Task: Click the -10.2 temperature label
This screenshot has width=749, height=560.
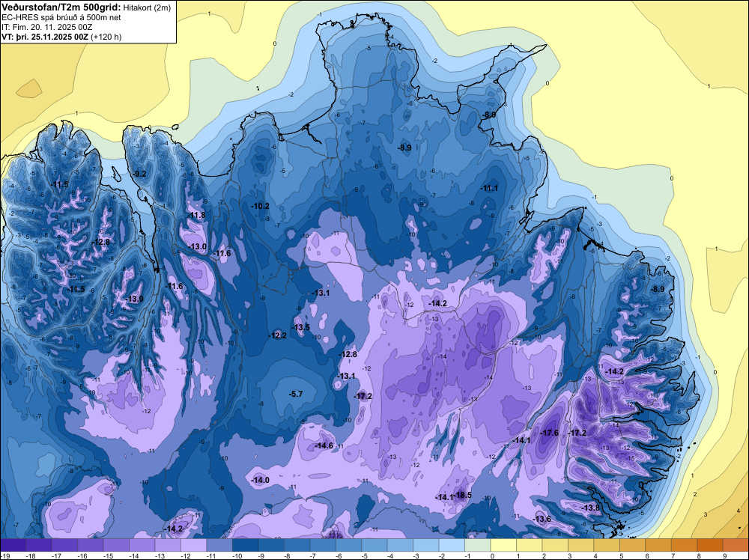Action: coord(261,206)
